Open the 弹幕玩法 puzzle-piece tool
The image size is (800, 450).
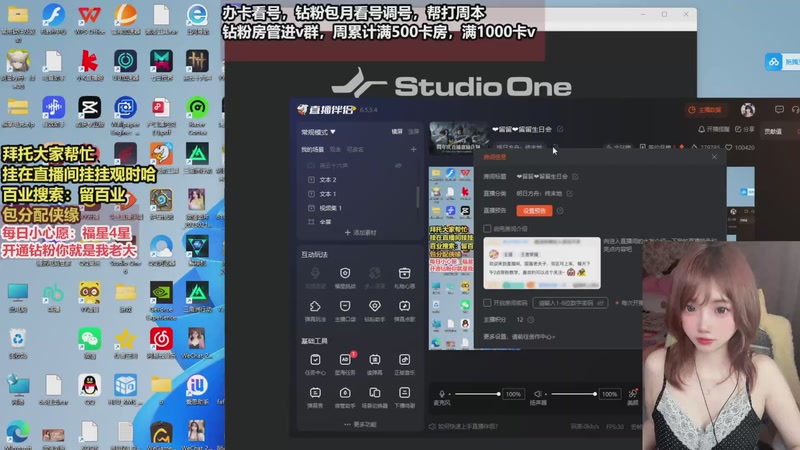click(315, 310)
